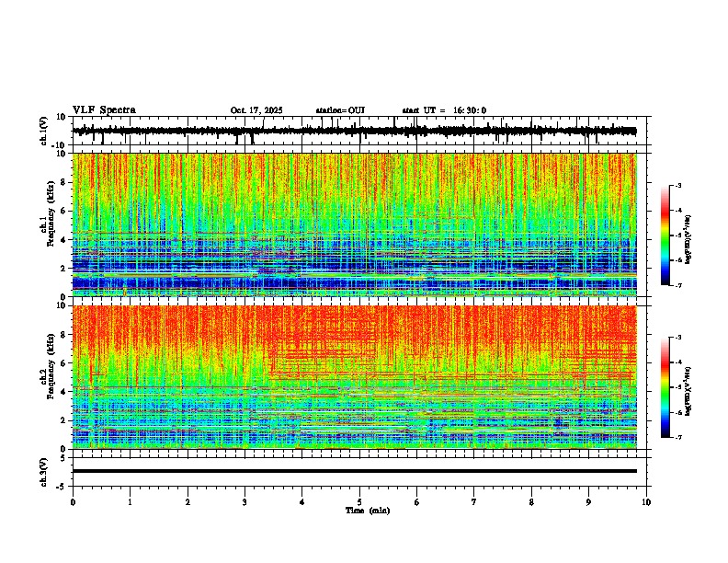The image size is (728, 563).
Task: Click the "station=OUI" header label
Action: click(340, 110)
